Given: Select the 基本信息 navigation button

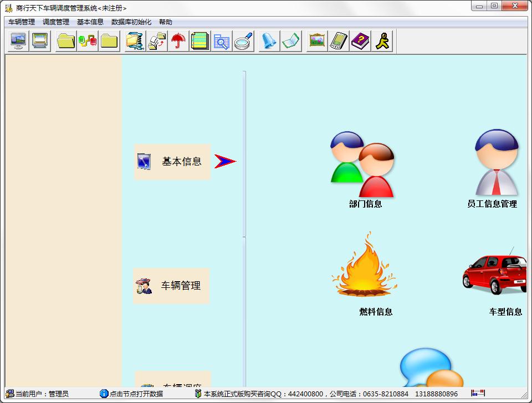Looking at the screenshot, I should click(x=172, y=162).
